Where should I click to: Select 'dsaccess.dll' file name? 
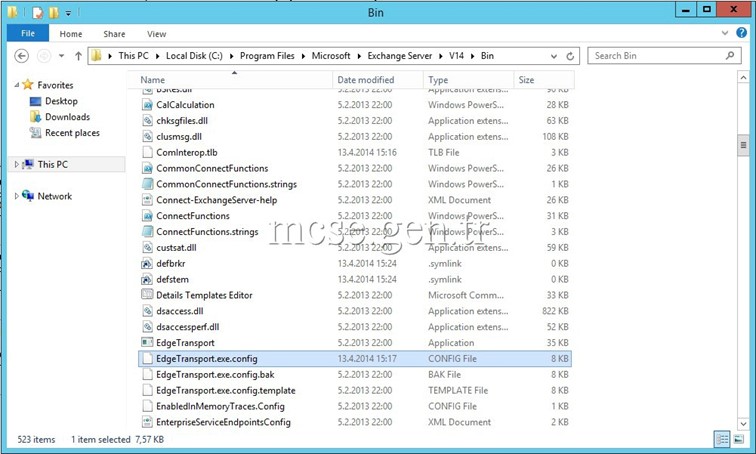[x=180, y=311]
